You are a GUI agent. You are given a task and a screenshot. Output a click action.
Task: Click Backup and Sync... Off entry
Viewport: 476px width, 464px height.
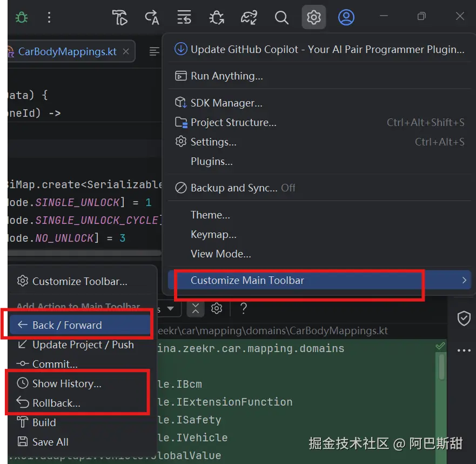[x=319, y=188]
